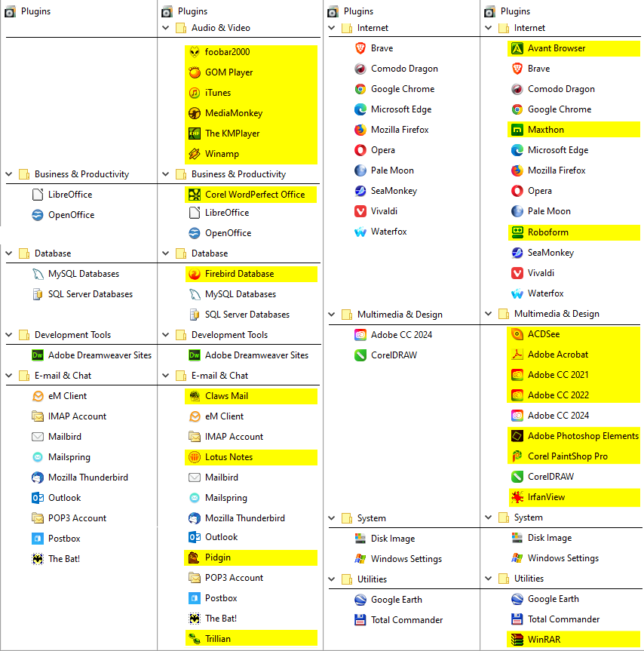Click the Claws Mail icon
644x651 pixels.
[195, 396]
